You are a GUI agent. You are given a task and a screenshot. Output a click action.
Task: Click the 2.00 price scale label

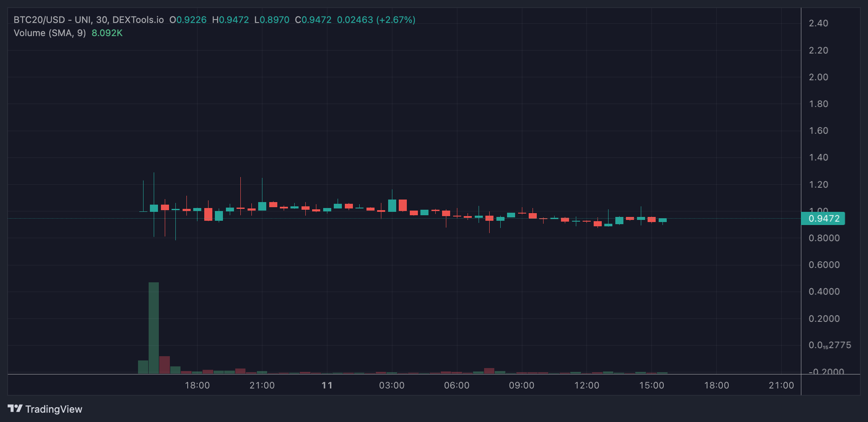tap(818, 77)
